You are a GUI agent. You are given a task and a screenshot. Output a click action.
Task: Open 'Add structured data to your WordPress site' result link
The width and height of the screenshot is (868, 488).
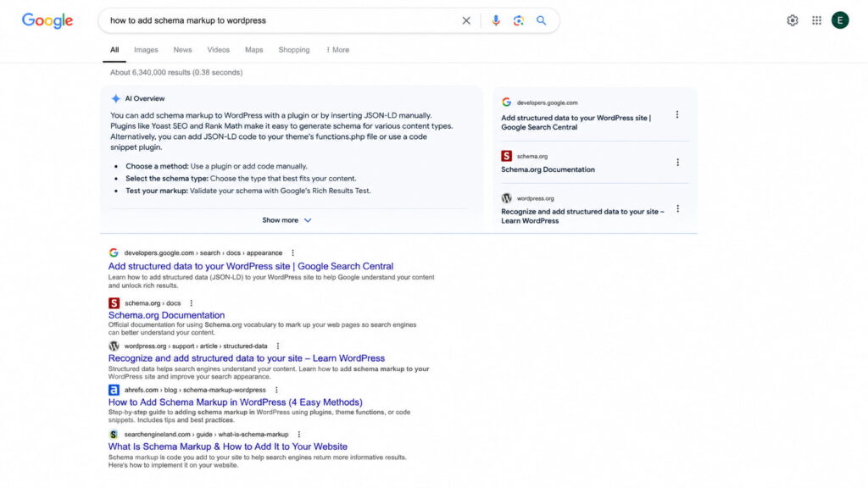pyautogui.click(x=251, y=266)
